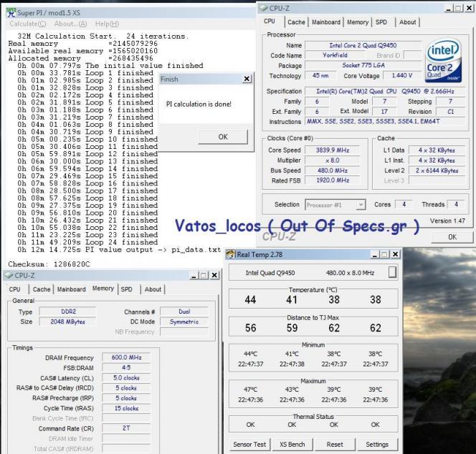The image size is (476, 454).
Task: Start XS Bench in Real Temp
Action: (x=292, y=444)
